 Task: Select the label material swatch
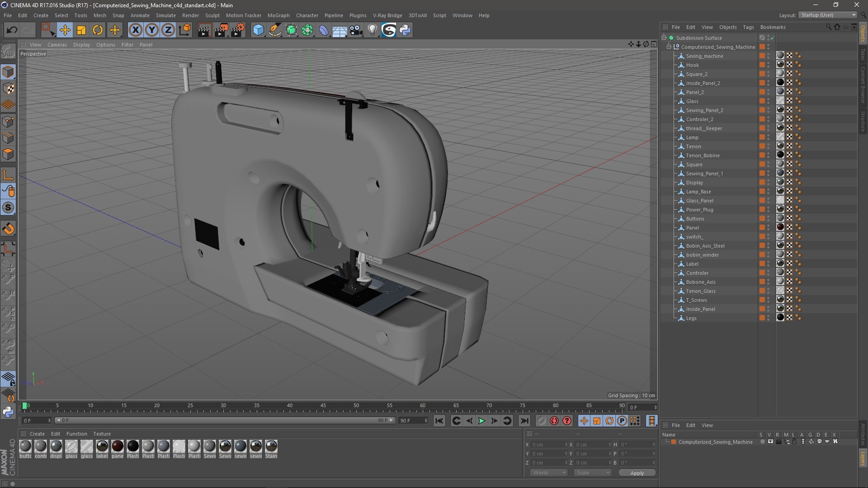coord(102,449)
